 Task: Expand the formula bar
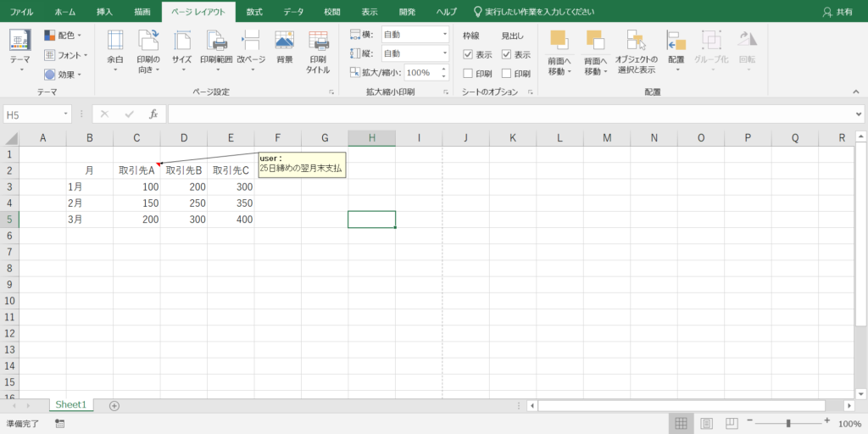(x=858, y=114)
